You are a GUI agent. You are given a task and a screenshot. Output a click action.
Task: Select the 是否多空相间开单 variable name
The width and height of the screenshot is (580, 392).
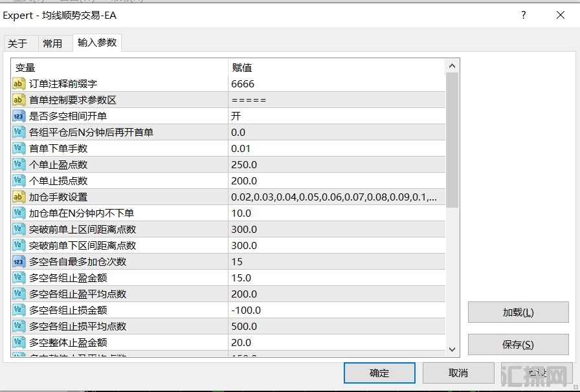[x=68, y=116]
